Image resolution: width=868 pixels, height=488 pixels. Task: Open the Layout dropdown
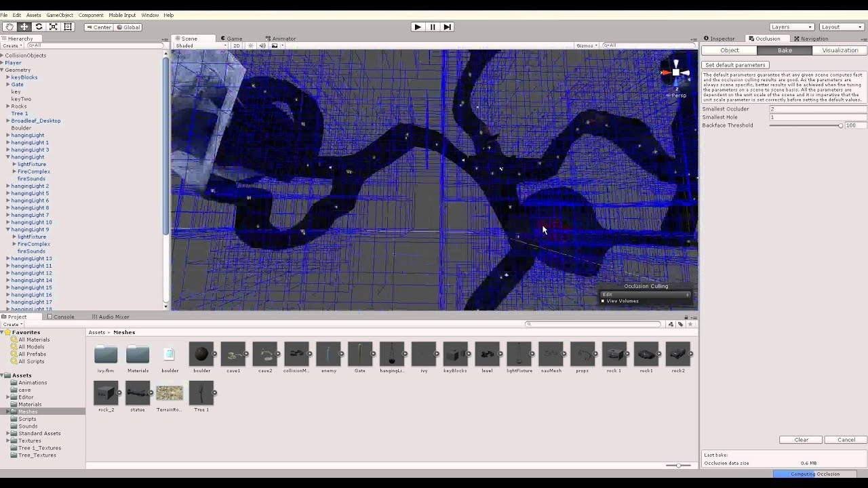click(842, 27)
